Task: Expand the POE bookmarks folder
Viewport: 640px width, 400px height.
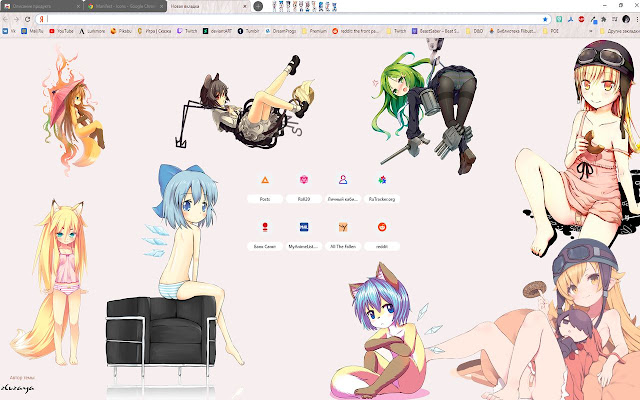Action: point(551,31)
